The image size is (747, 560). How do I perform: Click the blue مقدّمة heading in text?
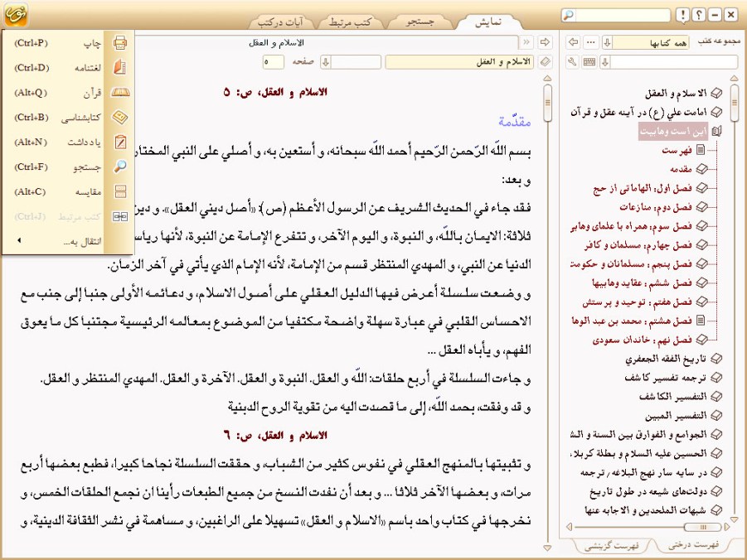(x=515, y=122)
